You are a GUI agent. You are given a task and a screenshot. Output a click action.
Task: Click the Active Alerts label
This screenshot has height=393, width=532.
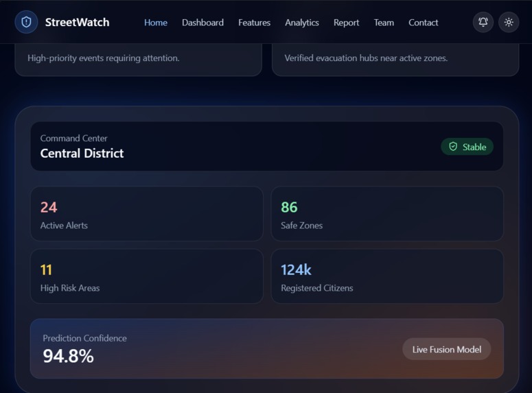click(x=64, y=226)
